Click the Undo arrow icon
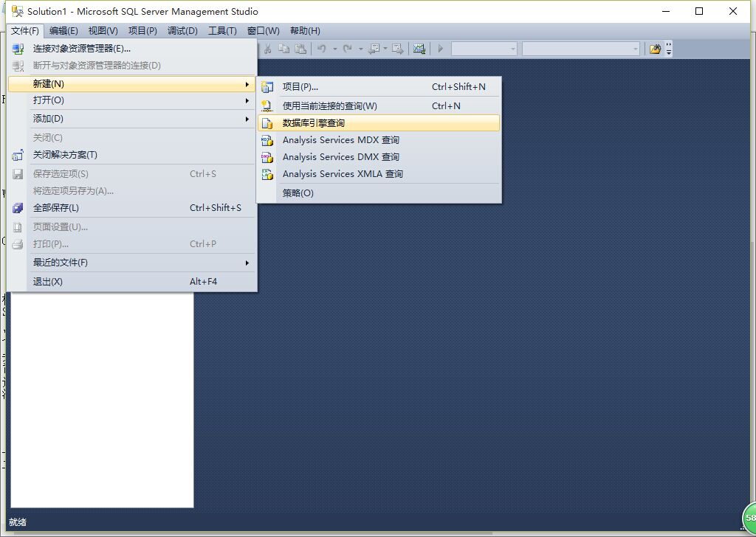The image size is (756, 537). click(x=322, y=49)
